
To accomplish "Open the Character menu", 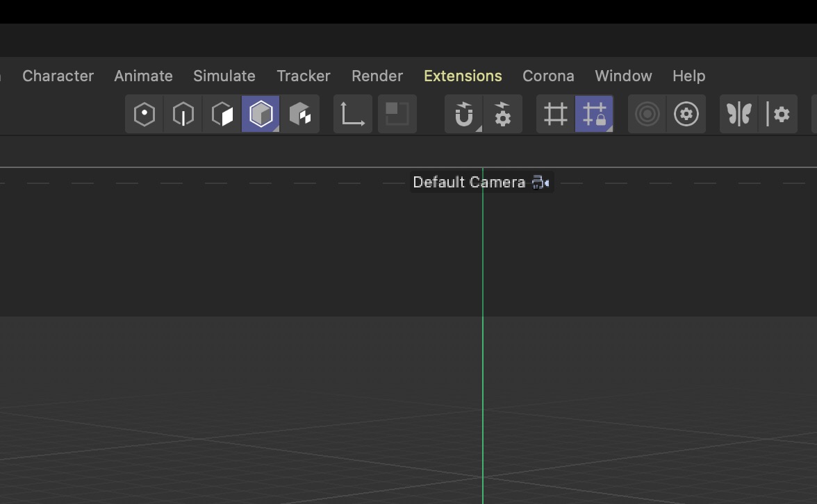I will (58, 76).
